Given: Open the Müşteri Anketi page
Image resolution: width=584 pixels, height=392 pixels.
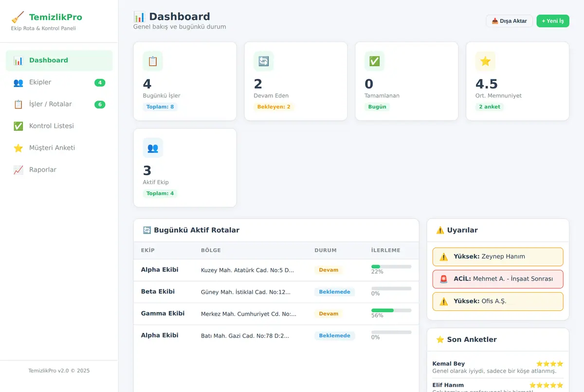Looking at the screenshot, I should [59, 148].
